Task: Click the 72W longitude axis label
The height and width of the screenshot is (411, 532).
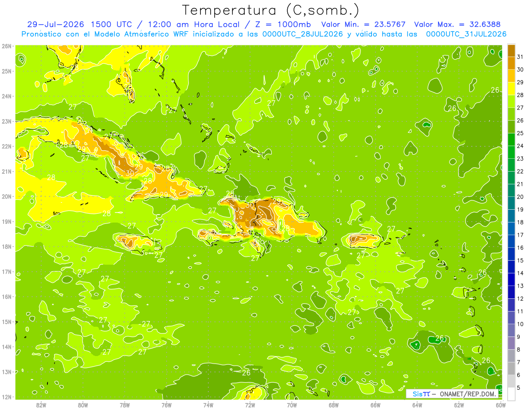Action: 250,404
